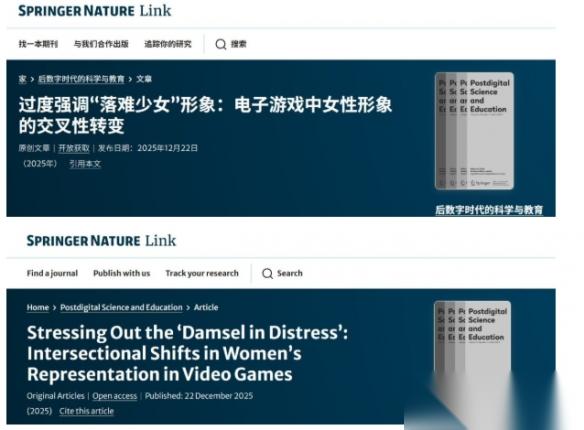The height and width of the screenshot is (430, 584).
Task: Select 找一本期刊 in the navigation
Action: (x=38, y=44)
